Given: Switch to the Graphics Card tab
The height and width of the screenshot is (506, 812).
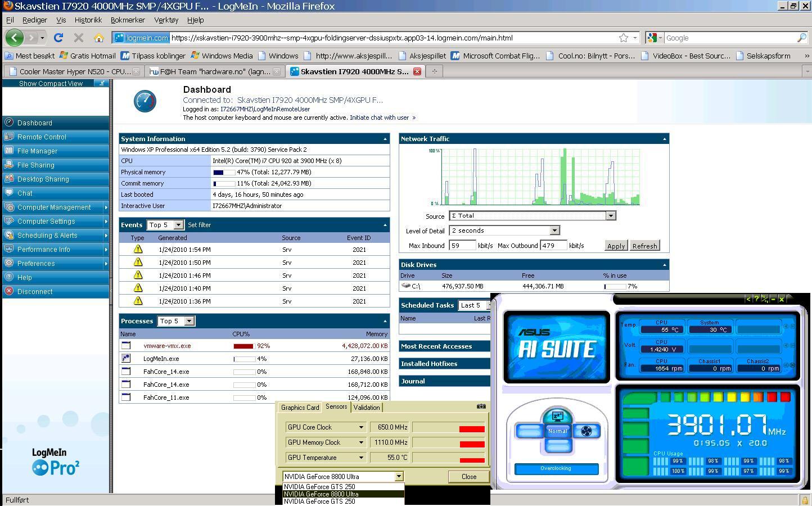Looking at the screenshot, I should 300,408.
